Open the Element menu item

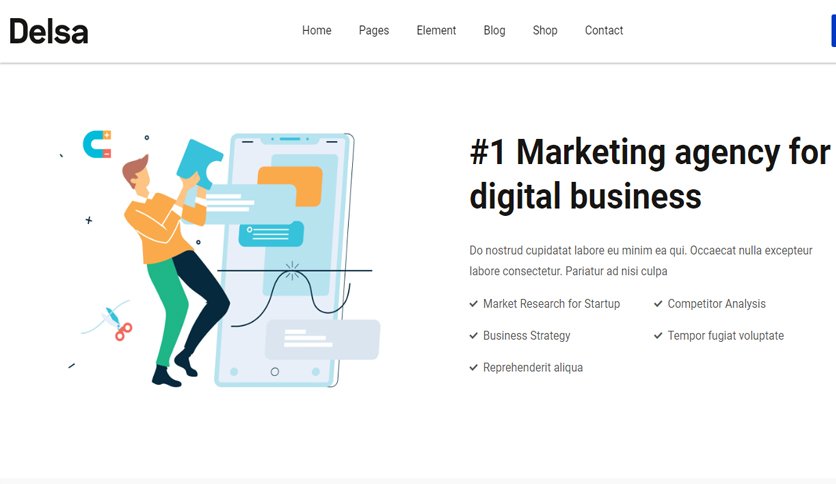coord(436,30)
